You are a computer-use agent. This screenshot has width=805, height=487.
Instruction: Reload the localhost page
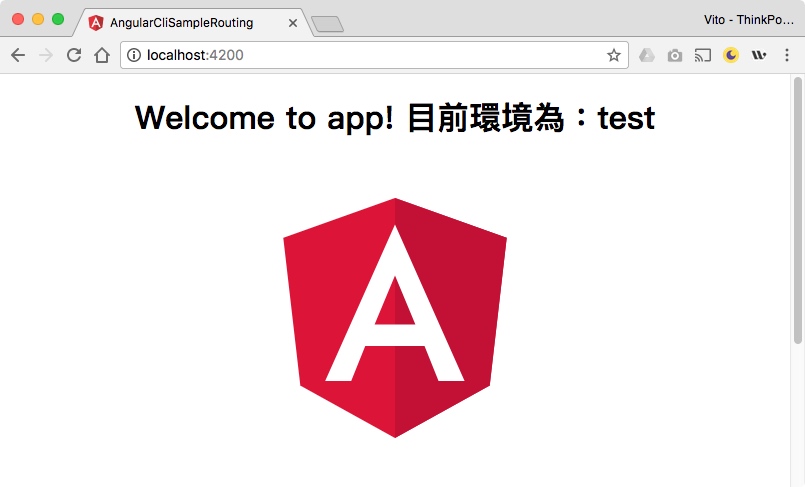point(74,55)
